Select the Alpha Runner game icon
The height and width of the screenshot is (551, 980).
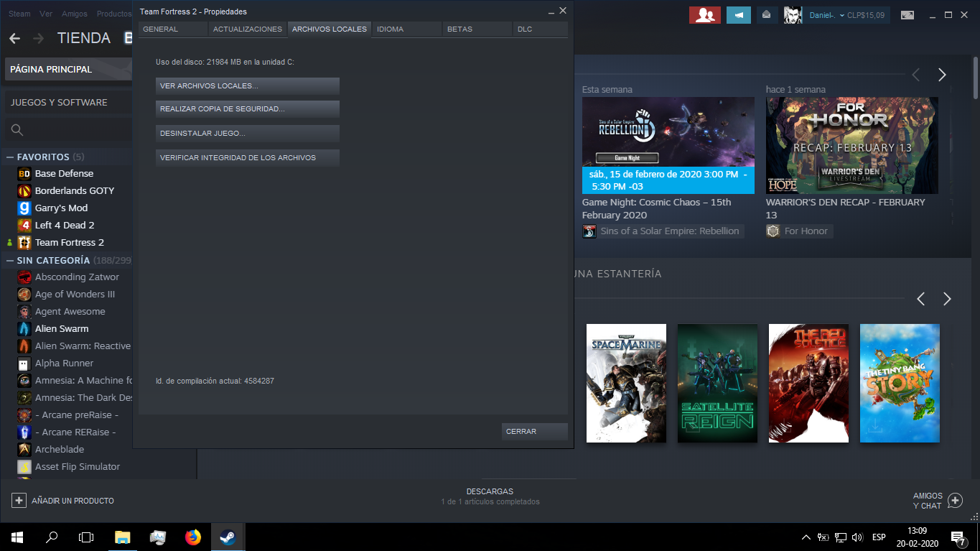click(x=24, y=363)
